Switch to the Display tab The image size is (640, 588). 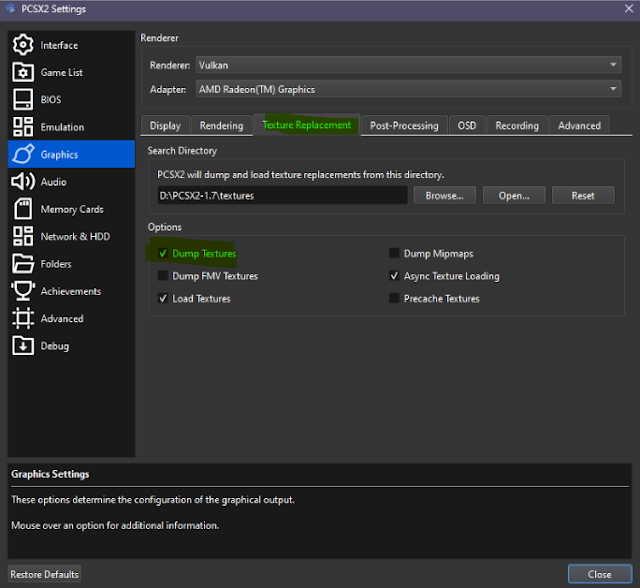[165, 126]
